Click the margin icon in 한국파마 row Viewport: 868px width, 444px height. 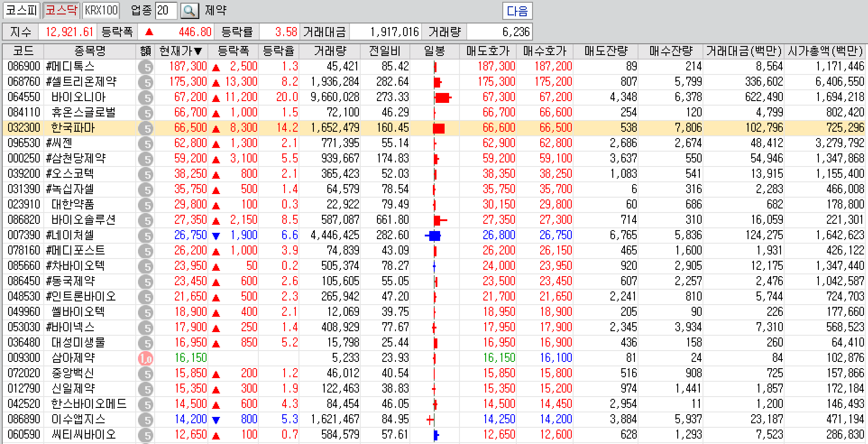(x=146, y=128)
